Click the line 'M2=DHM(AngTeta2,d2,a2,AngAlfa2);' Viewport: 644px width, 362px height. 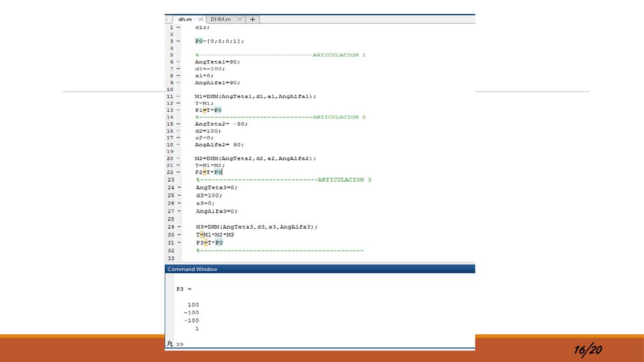click(x=255, y=158)
